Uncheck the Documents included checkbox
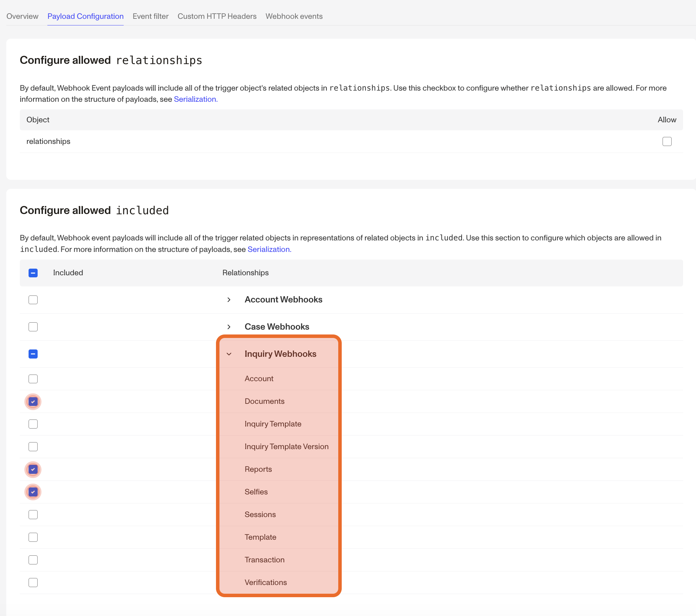696x616 pixels. tap(33, 401)
